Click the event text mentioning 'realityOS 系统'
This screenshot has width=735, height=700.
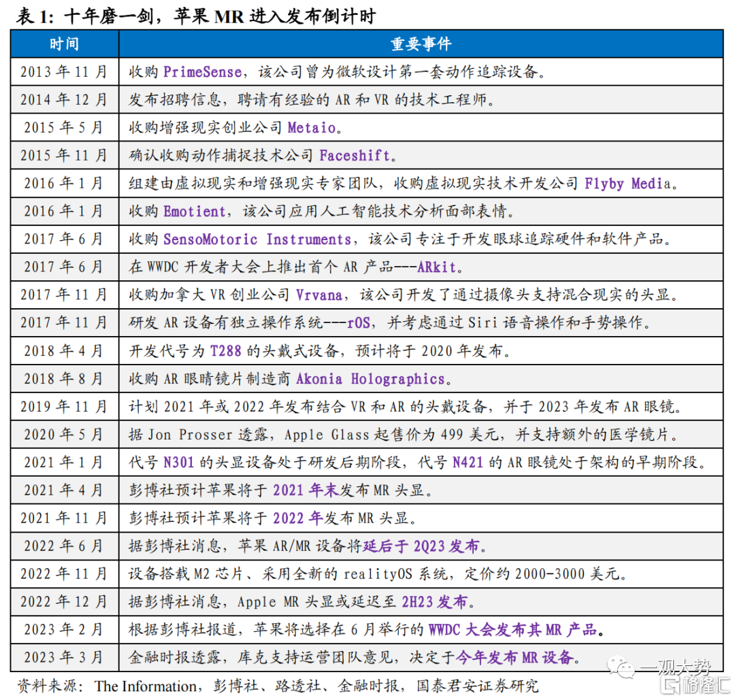coord(378,574)
